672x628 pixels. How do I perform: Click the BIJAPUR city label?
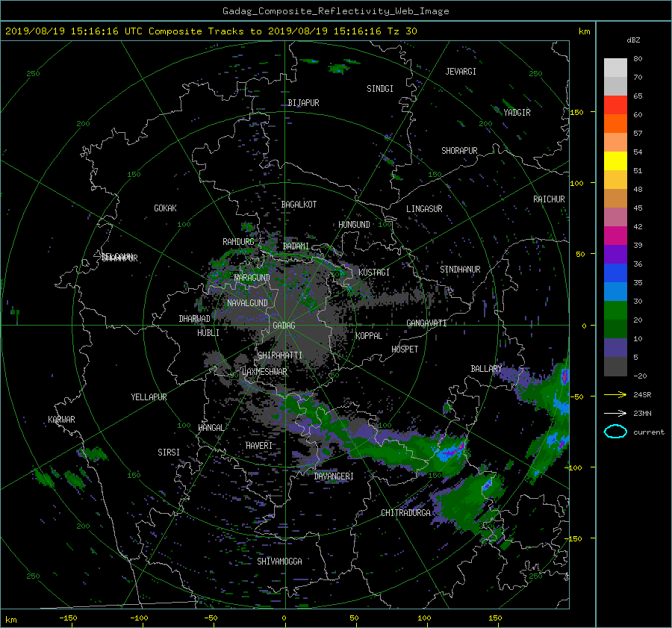303,103
